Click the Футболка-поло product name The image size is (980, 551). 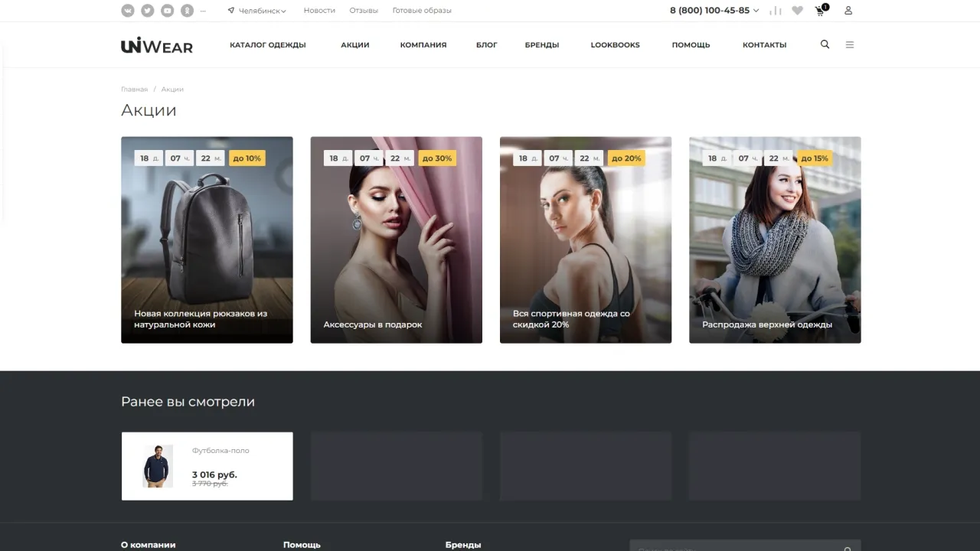220,451
